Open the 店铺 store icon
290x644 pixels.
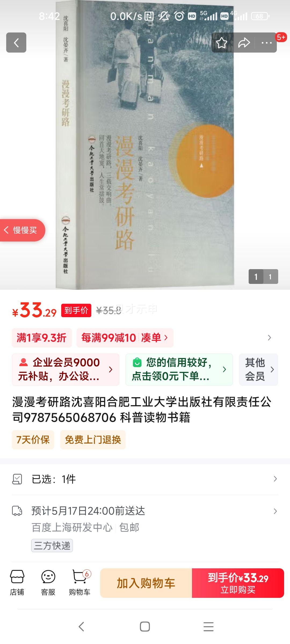17,583
